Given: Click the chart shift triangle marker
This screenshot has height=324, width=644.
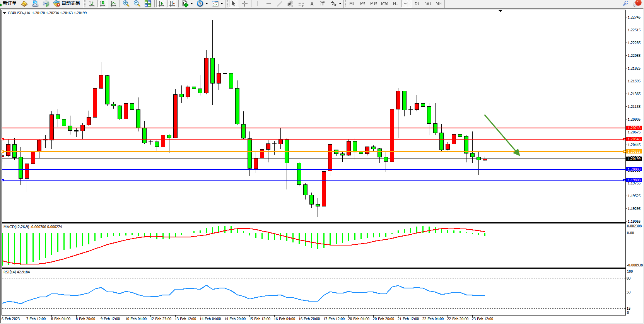Looking at the screenshot, I should pyautogui.click(x=500, y=11).
